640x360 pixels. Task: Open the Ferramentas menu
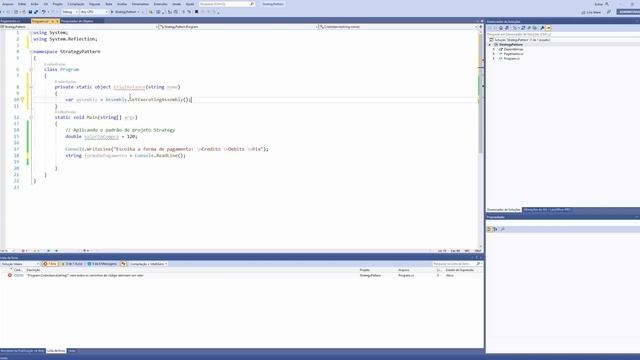pos(140,4)
